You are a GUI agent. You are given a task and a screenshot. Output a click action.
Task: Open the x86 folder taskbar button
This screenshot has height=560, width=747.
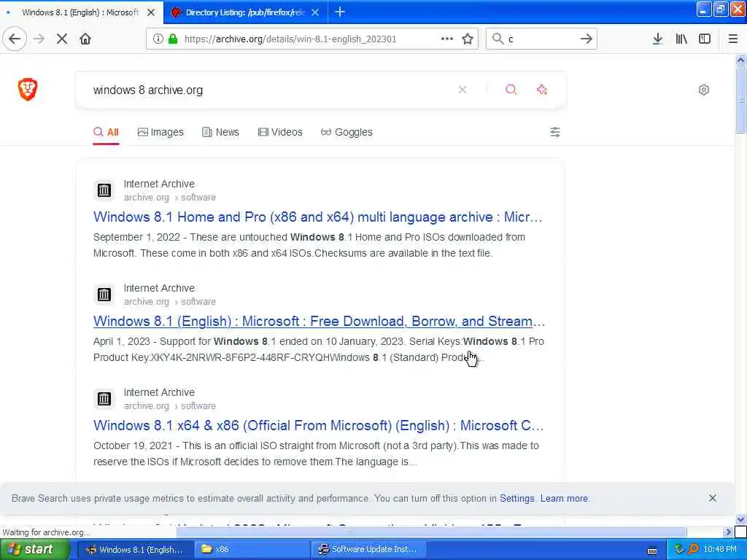tap(252, 550)
